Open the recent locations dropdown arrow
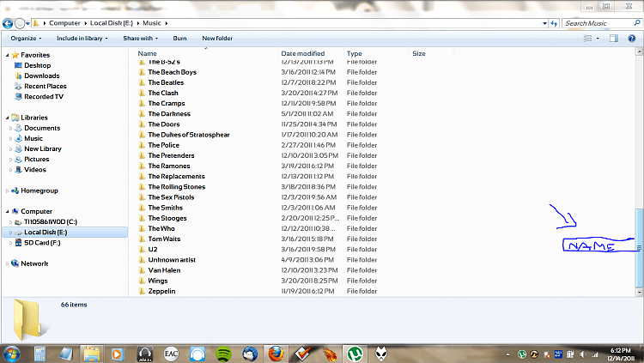 [27, 24]
